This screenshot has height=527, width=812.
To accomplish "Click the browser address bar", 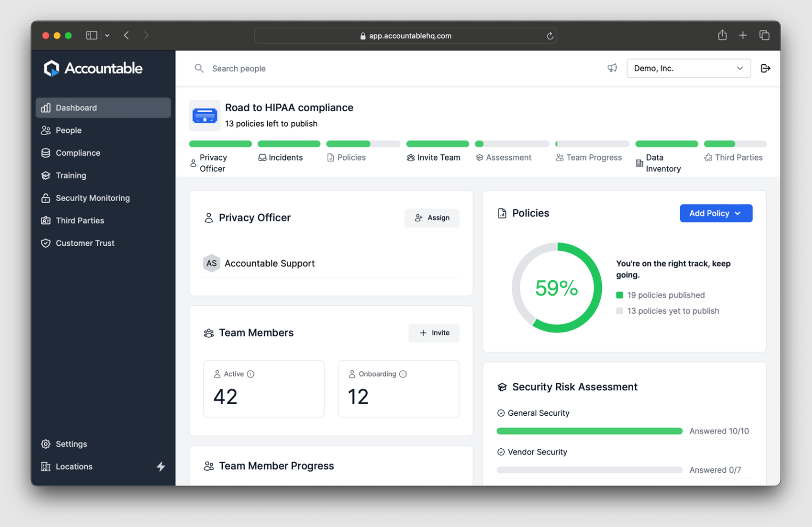I will 405,36.
